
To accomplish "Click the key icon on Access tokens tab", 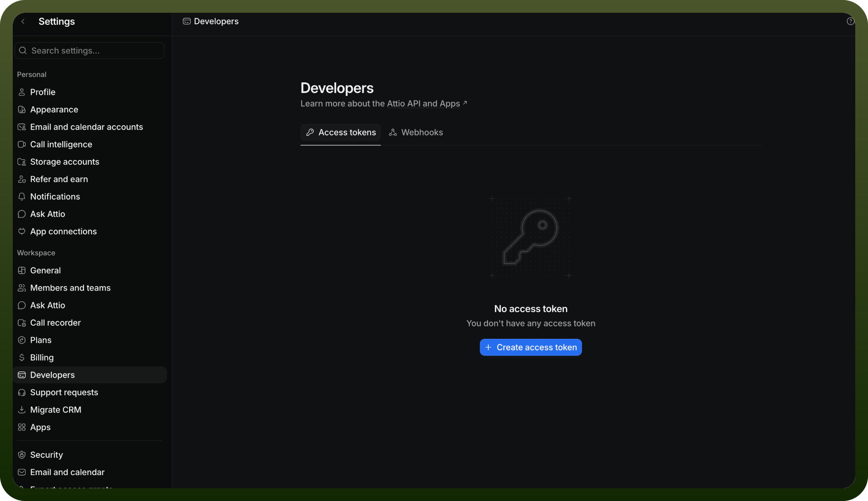I will (x=310, y=132).
